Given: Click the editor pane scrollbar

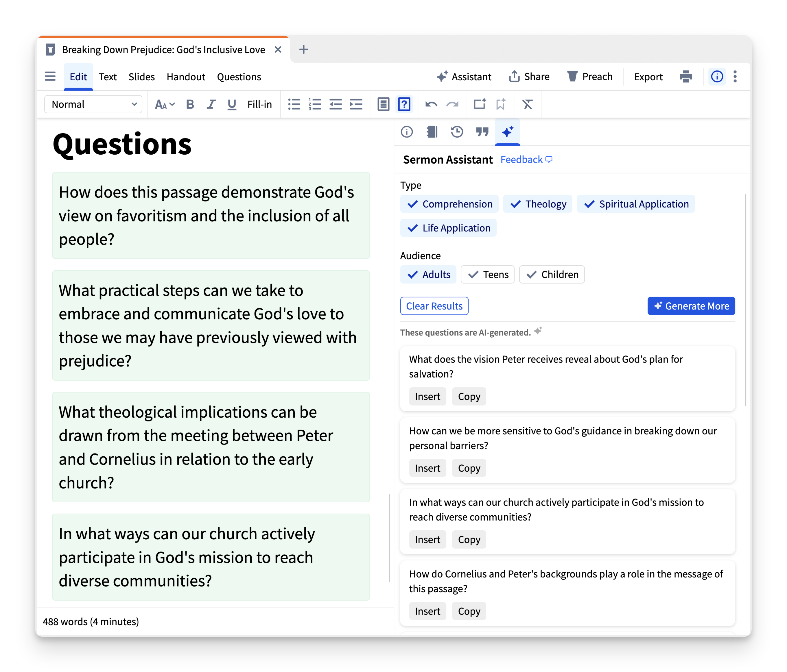Looking at the screenshot, I should [x=389, y=538].
